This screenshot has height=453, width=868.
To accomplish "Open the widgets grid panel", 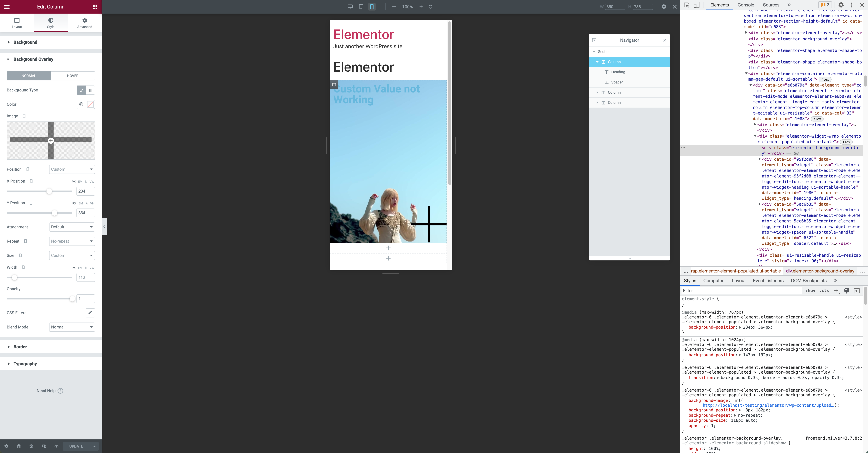I will pos(95,7).
